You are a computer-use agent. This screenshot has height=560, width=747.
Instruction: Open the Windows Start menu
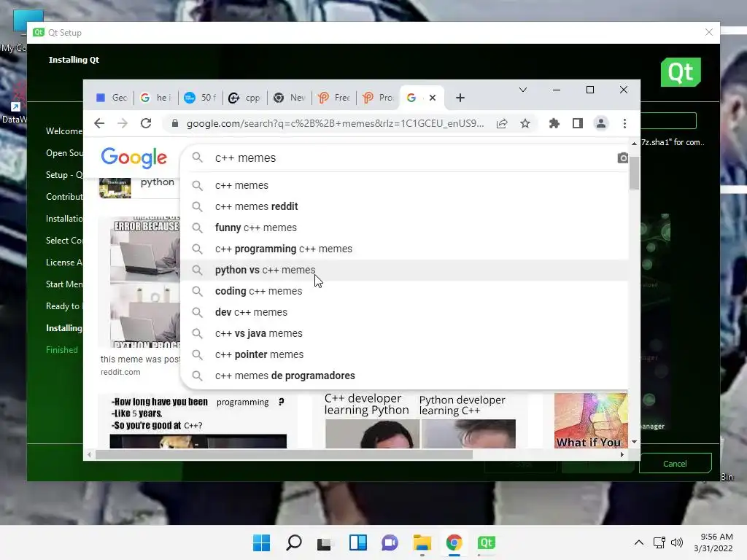pyautogui.click(x=261, y=542)
